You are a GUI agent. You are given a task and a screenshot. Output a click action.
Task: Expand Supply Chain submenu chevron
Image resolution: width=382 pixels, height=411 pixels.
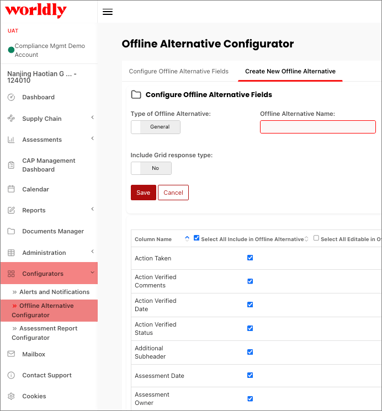[x=92, y=117]
